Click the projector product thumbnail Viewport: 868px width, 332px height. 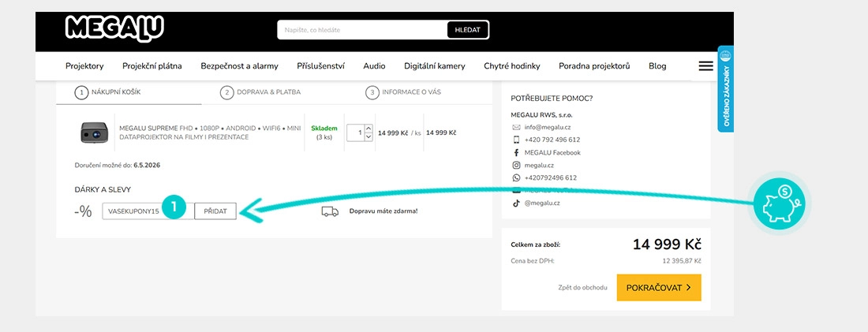pyautogui.click(x=94, y=132)
